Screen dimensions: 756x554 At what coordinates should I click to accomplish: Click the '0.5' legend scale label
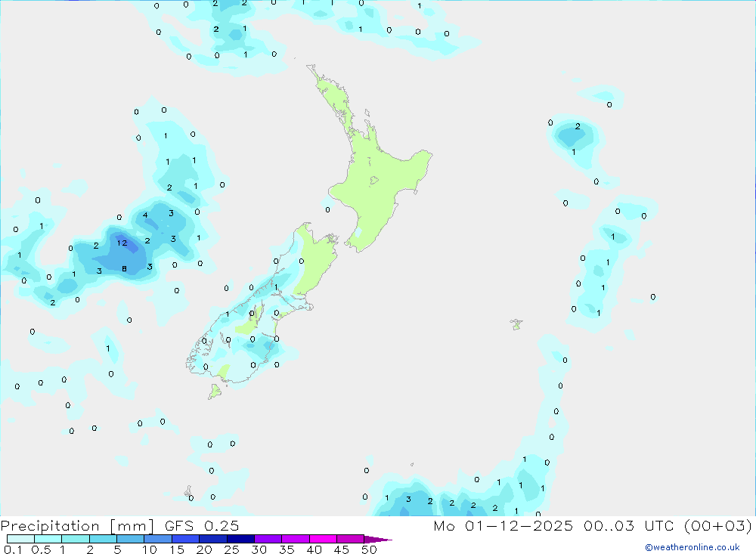tap(41, 549)
